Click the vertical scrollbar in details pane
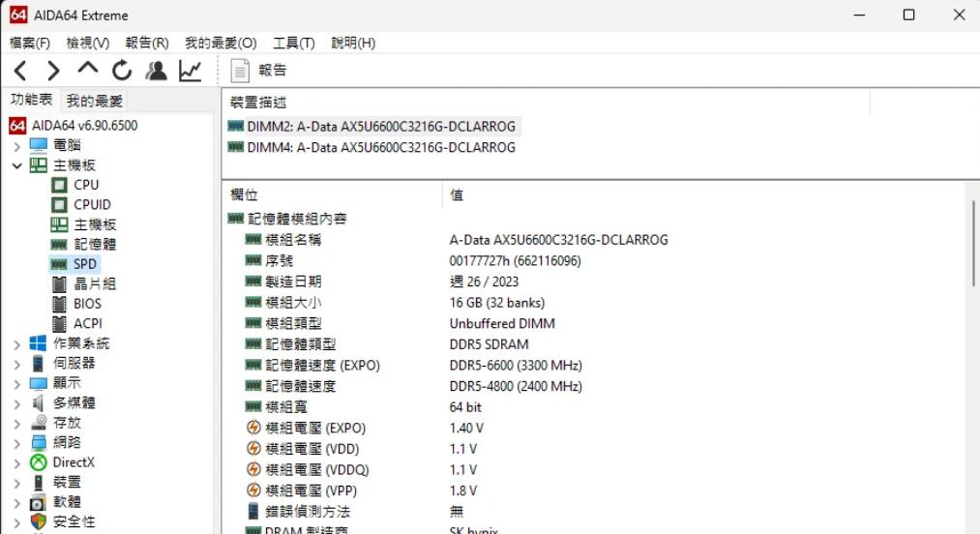The image size is (980, 534). pyautogui.click(x=973, y=244)
